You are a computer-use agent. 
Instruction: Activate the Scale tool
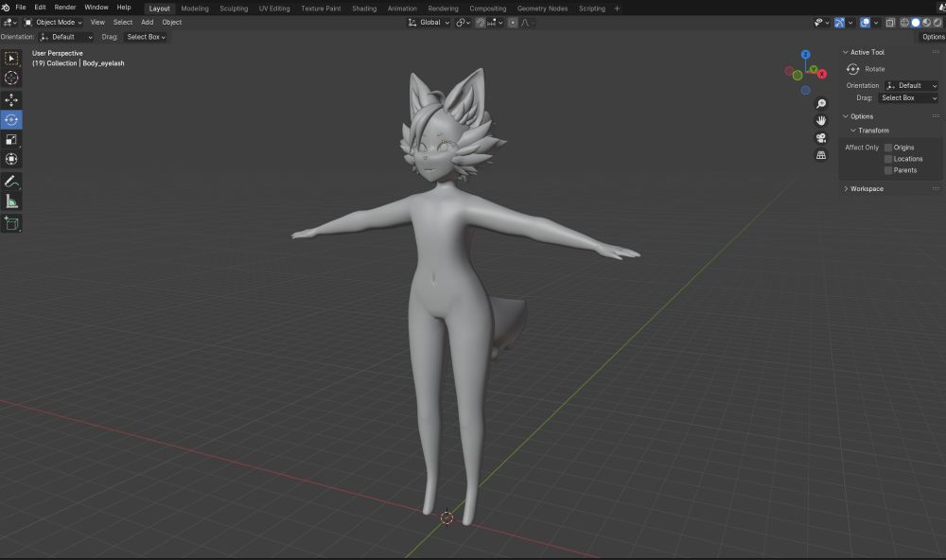coord(12,139)
